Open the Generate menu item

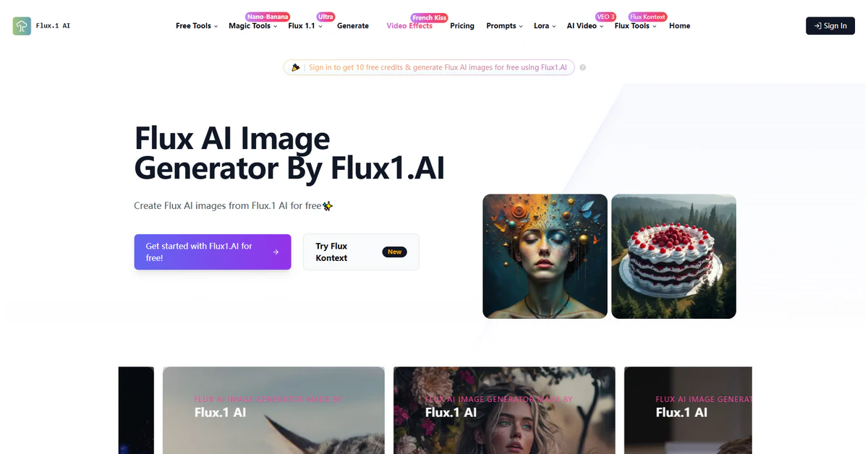[353, 26]
